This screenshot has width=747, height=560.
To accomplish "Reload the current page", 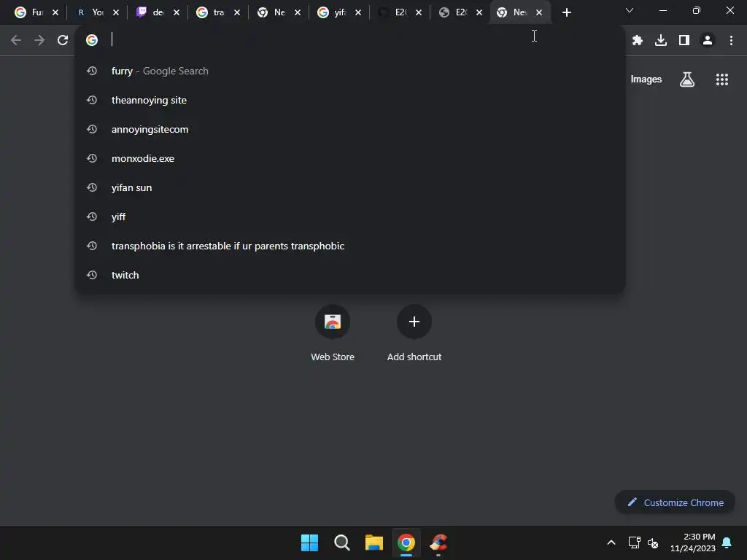I will tap(63, 41).
